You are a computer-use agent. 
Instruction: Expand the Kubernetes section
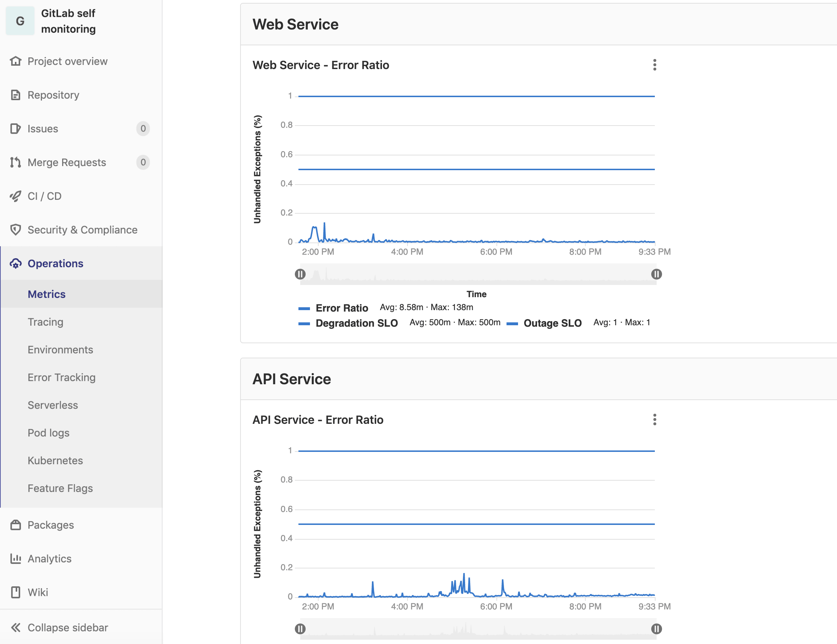[55, 460]
